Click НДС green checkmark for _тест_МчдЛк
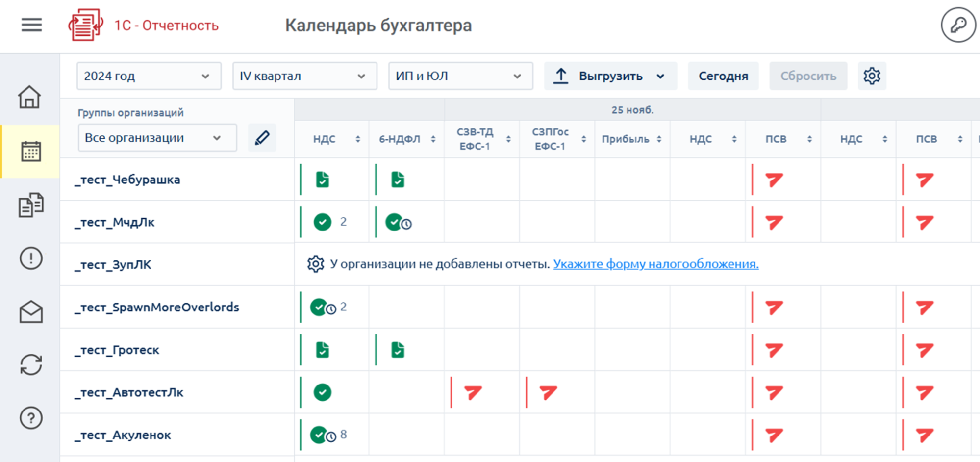This screenshot has width=980, height=462. [x=322, y=222]
